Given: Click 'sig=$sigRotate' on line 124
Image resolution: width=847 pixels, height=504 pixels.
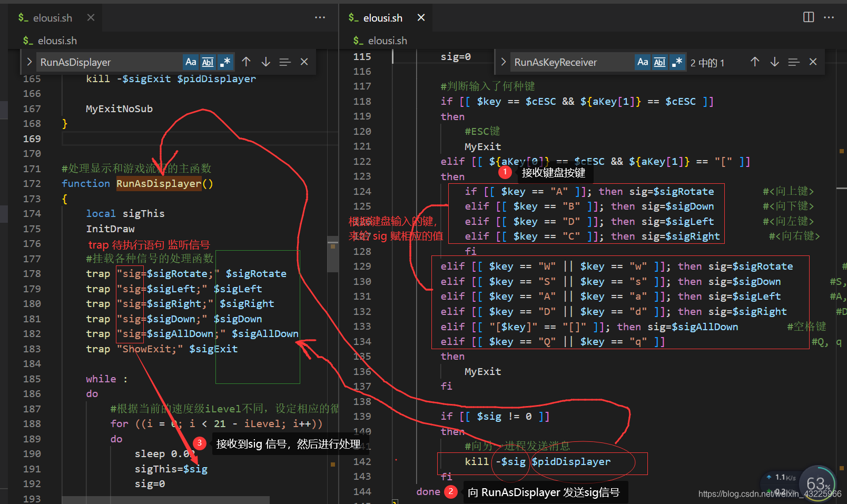Looking at the screenshot, I should tap(672, 191).
